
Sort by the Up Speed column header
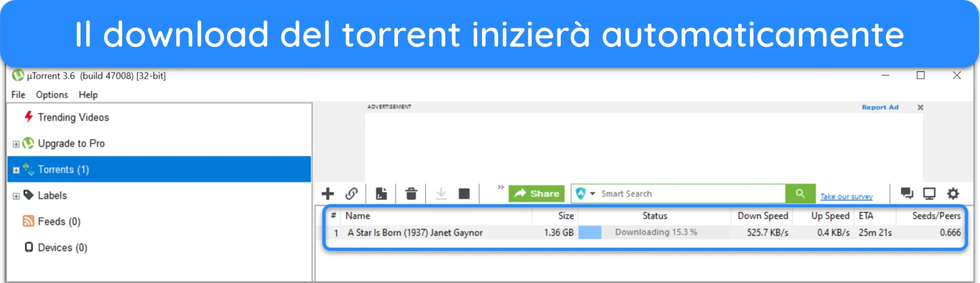(823, 216)
